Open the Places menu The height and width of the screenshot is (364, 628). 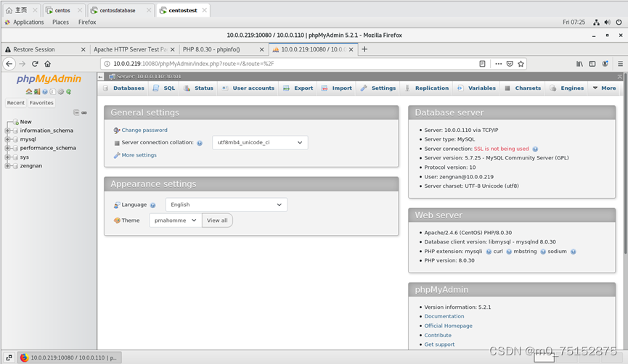[60, 22]
